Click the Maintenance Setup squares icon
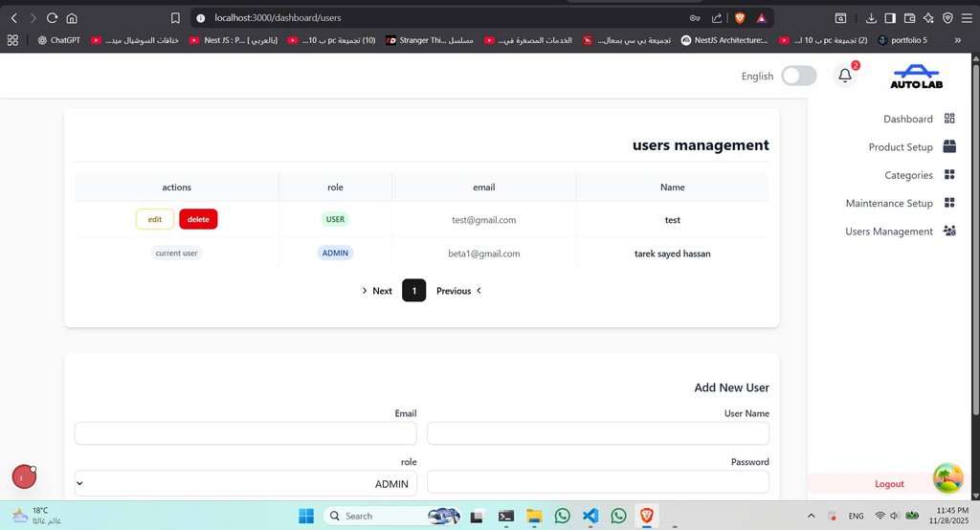Viewport: 980px width, 530px height. [949, 203]
